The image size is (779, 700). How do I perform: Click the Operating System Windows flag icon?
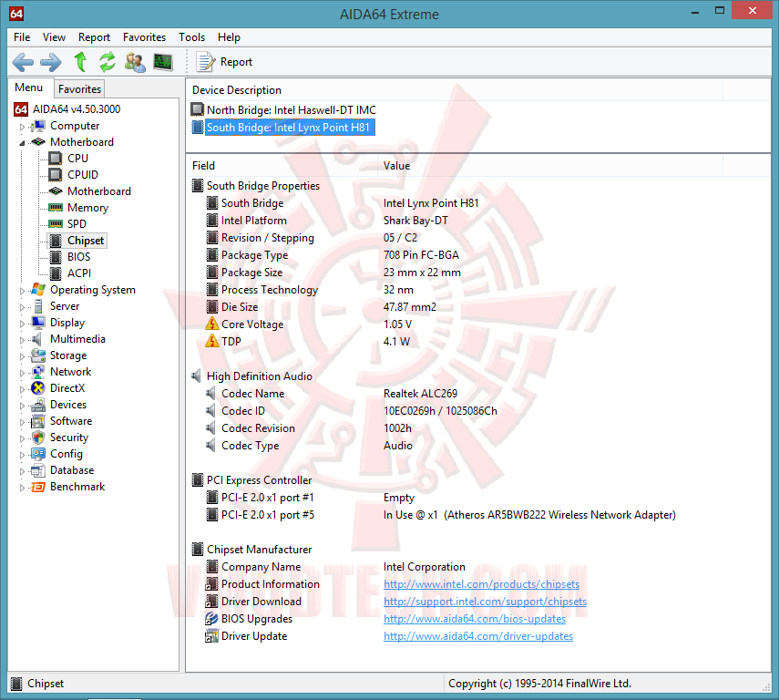click(38, 289)
